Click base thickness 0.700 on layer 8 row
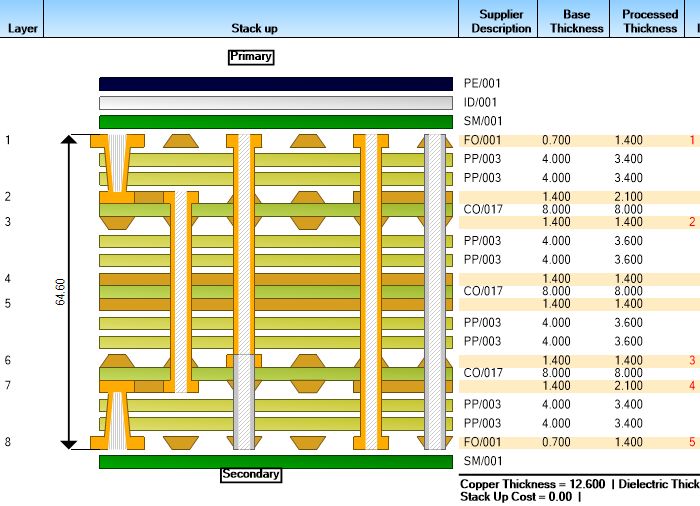 pyautogui.click(x=556, y=442)
